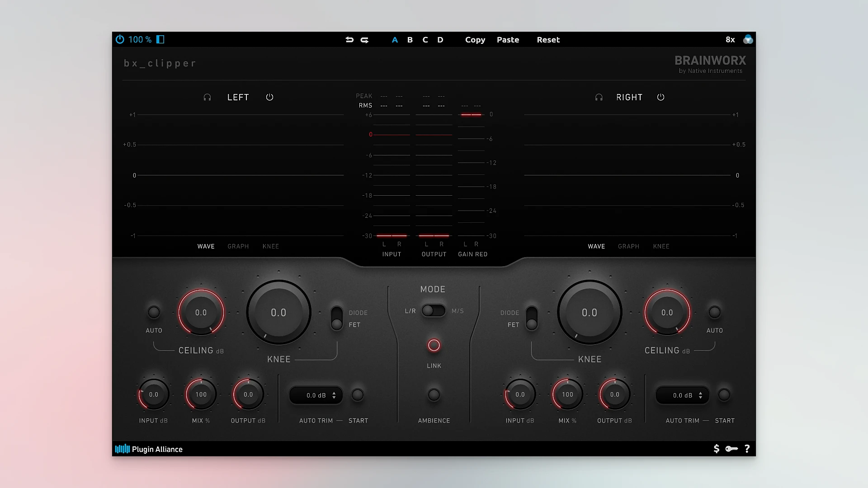Viewport: 868px width, 488px height.
Task: Solo the LEFT channel with the headphone icon
Action: [x=208, y=97]
